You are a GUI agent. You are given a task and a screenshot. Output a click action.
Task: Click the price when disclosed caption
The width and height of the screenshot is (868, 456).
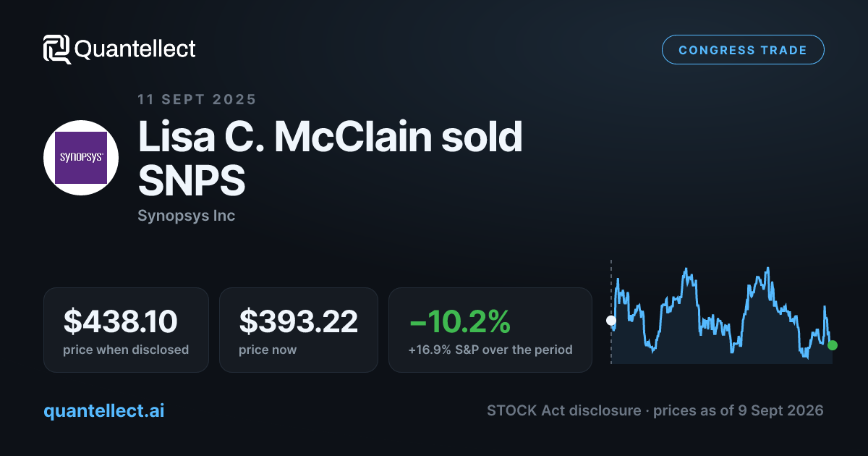(126, 350)
